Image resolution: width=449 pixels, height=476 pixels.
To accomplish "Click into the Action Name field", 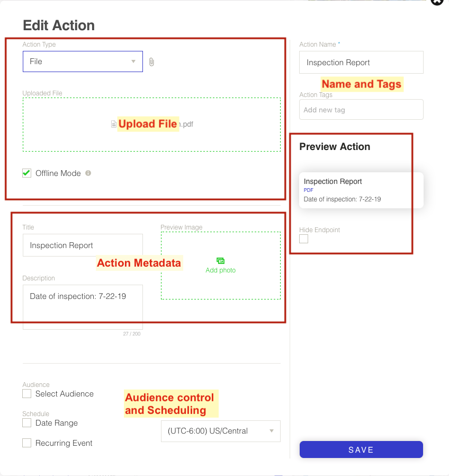I will coord(361,63).
